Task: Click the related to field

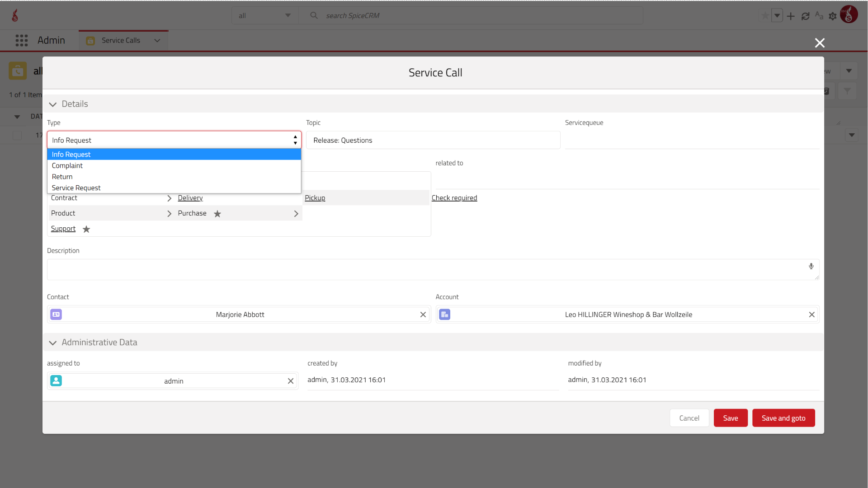Action: (627, 180)
